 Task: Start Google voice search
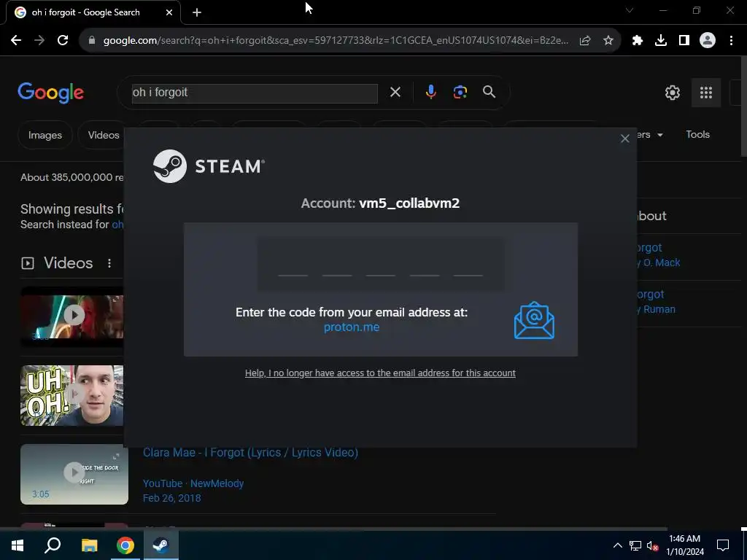coord(430,92)
